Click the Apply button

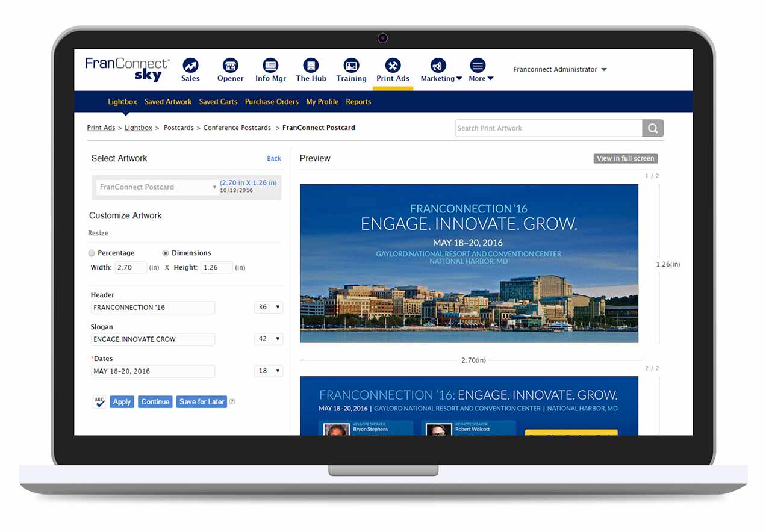tap(122, 402)
